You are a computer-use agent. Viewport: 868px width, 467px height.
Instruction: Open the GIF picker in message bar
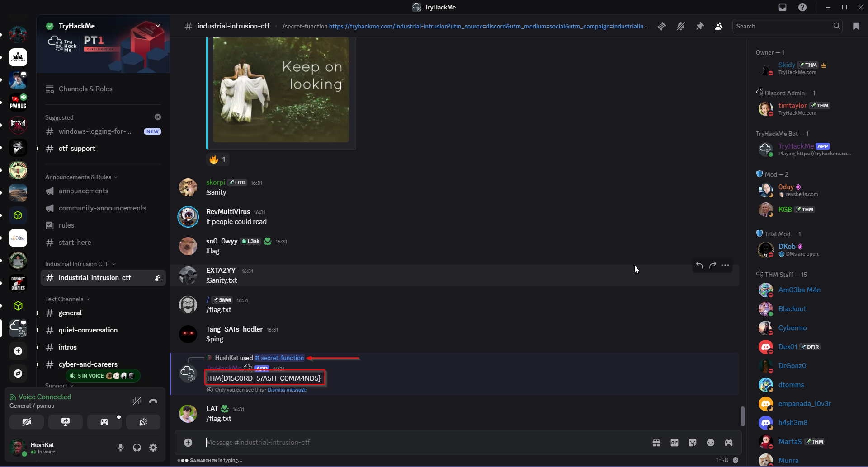[x=675, y=443]
